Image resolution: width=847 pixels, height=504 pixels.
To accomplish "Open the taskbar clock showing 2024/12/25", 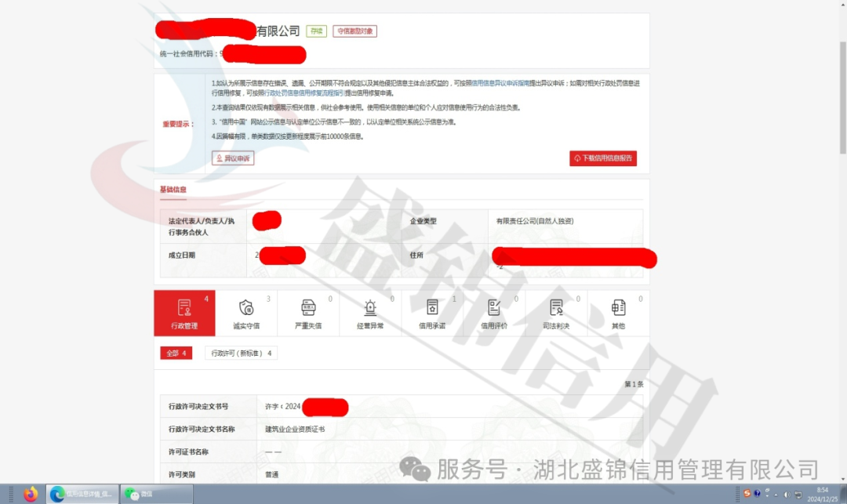I will coord(822,495).
